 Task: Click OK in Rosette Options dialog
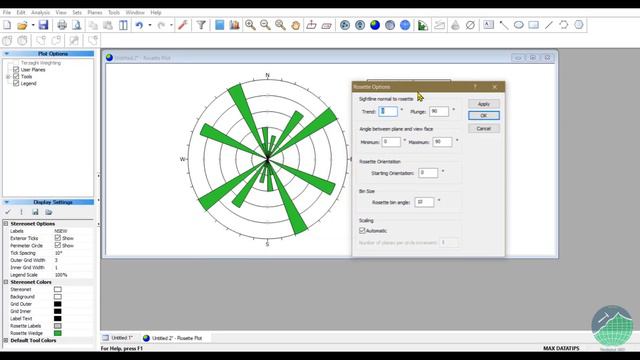click(484, 116)
